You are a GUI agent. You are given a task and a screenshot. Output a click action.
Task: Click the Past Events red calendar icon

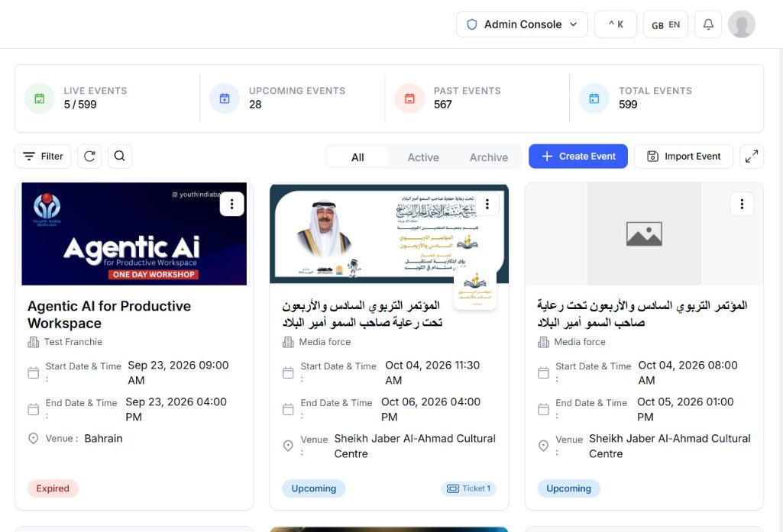(409, 98)
